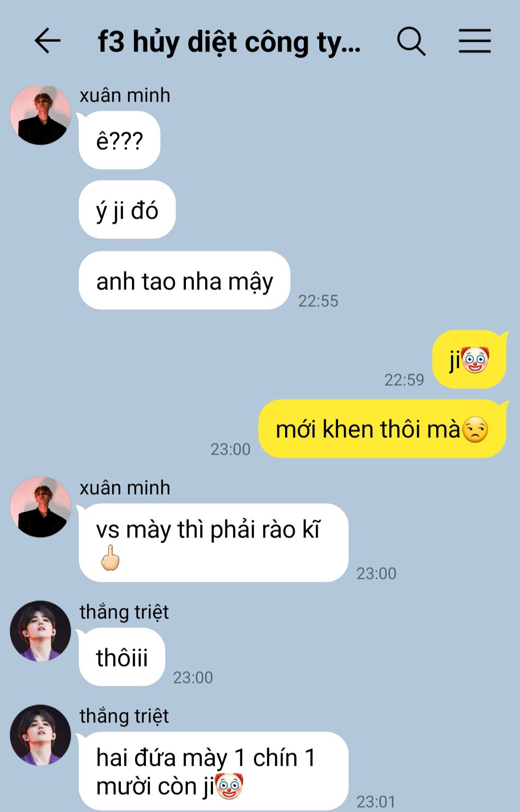The height and width of the screenshot is (812, 520).
Task: Select the ê??? message bubble
Action: pos(119,140)
